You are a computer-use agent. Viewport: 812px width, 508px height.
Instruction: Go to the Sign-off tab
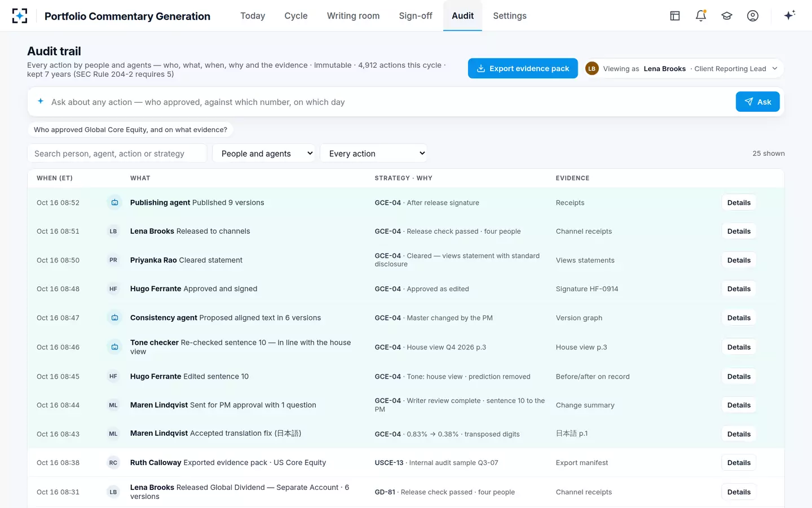pyautogui.click(x=416, y=16)
